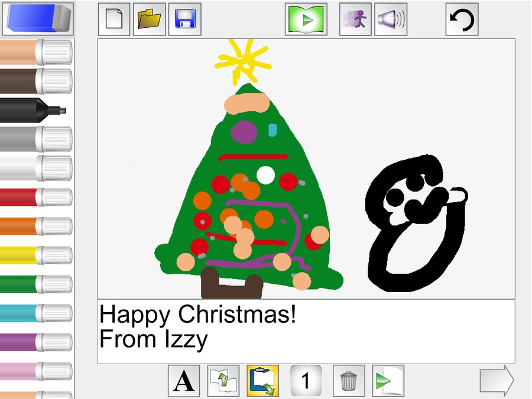Undo the last stroke
Image resolution: width=532 pixels, height=399 pixels.
point(462,19)
